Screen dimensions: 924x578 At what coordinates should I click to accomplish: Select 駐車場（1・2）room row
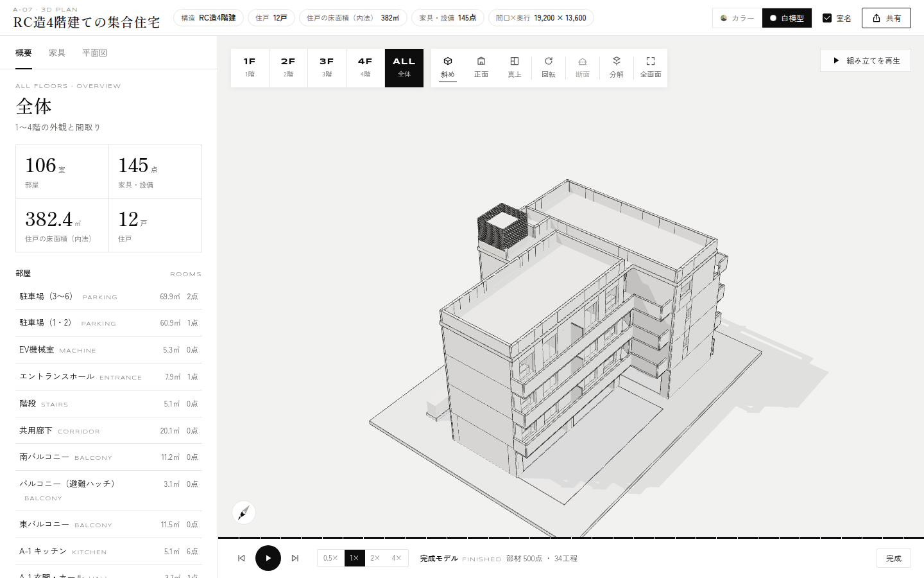(108, 323)
